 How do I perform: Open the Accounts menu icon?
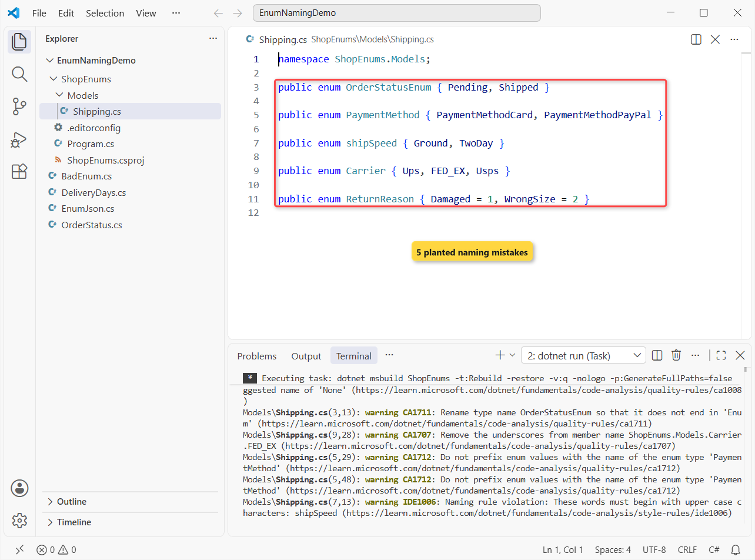(19, 488)
